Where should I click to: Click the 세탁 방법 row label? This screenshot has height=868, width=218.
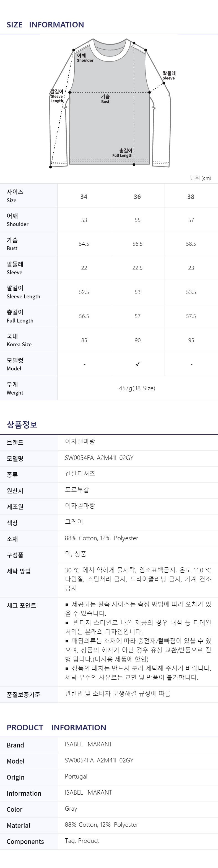point(19,571)
